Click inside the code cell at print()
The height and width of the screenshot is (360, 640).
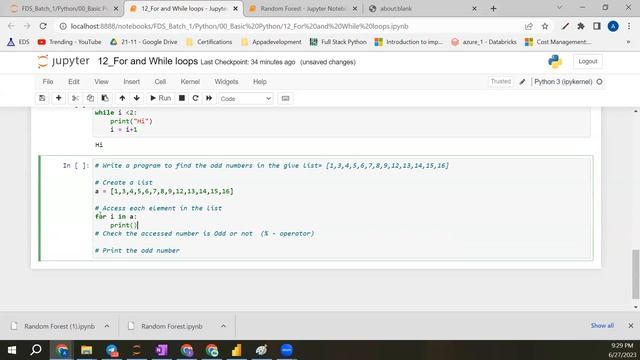[124, 225]
